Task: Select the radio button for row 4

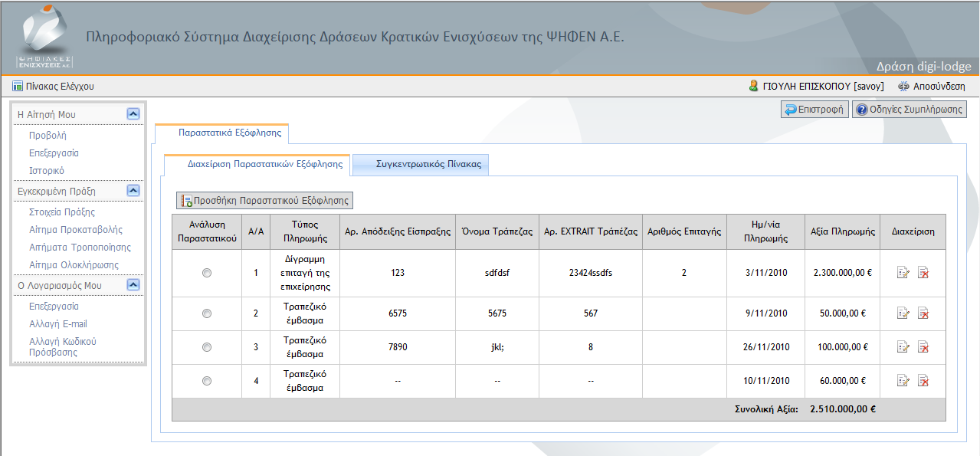Action: [207, 381]
